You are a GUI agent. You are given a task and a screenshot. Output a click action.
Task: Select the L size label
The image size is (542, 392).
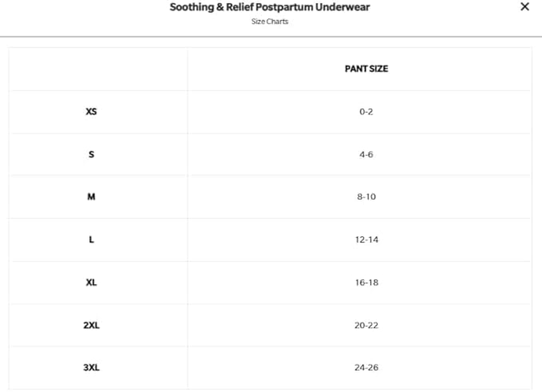click(91, 240)
